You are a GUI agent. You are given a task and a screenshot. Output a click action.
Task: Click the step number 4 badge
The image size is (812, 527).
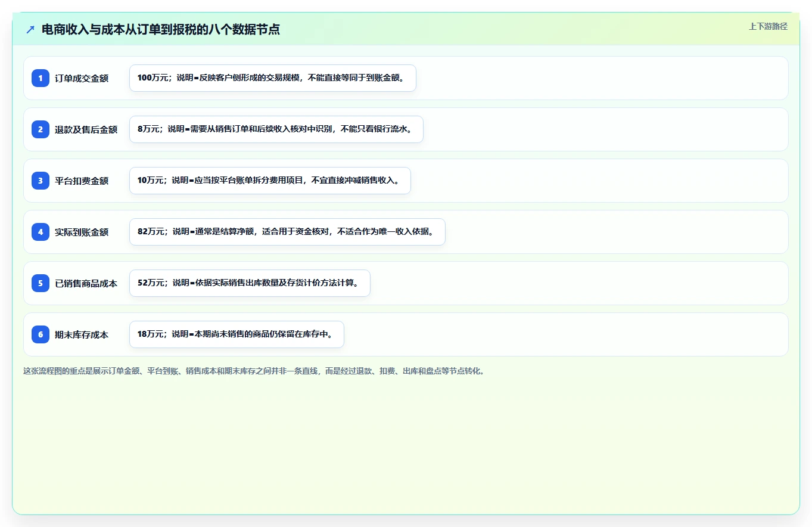tap(41, 232)
